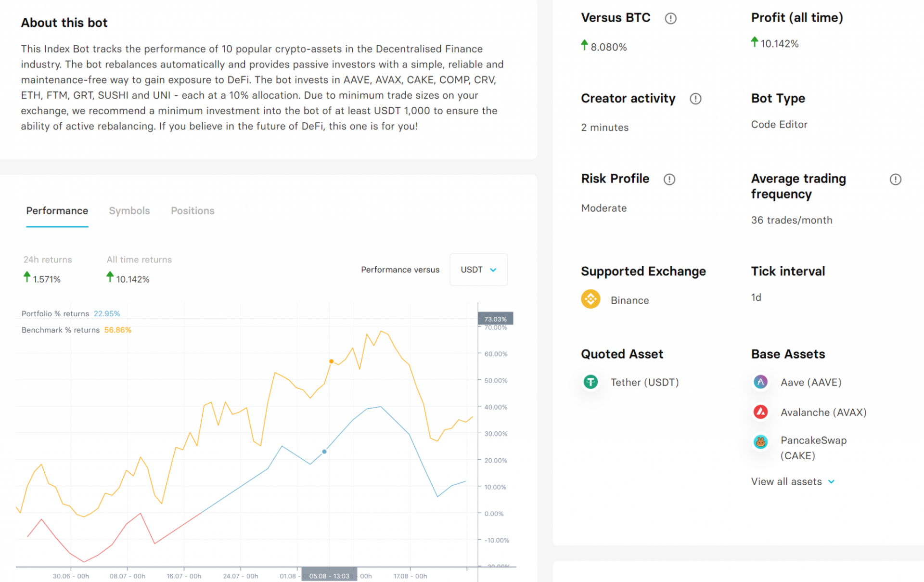Click the orange benchmark chart data point
Screen dimensions: 924x582
(331, 361)
